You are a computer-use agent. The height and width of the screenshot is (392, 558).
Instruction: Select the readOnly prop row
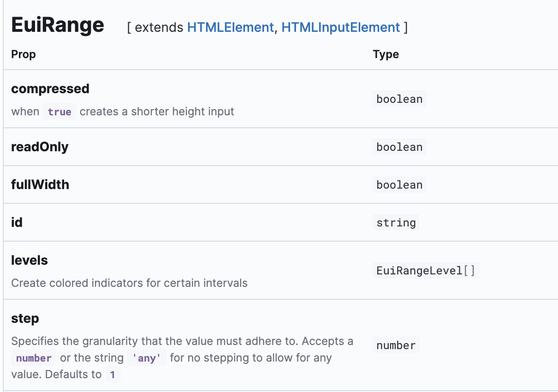(x=40, y=147)
